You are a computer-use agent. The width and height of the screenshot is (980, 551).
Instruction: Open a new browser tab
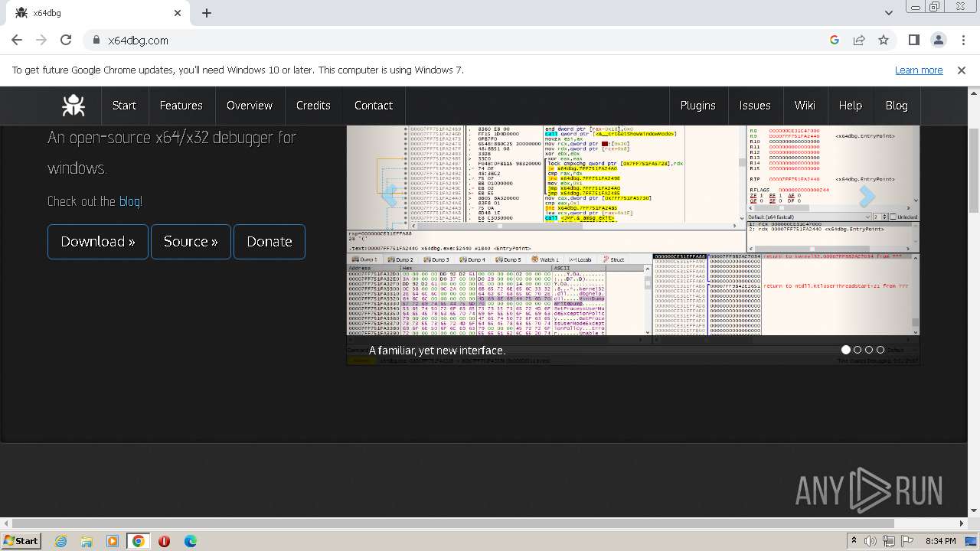click(207, 13)
